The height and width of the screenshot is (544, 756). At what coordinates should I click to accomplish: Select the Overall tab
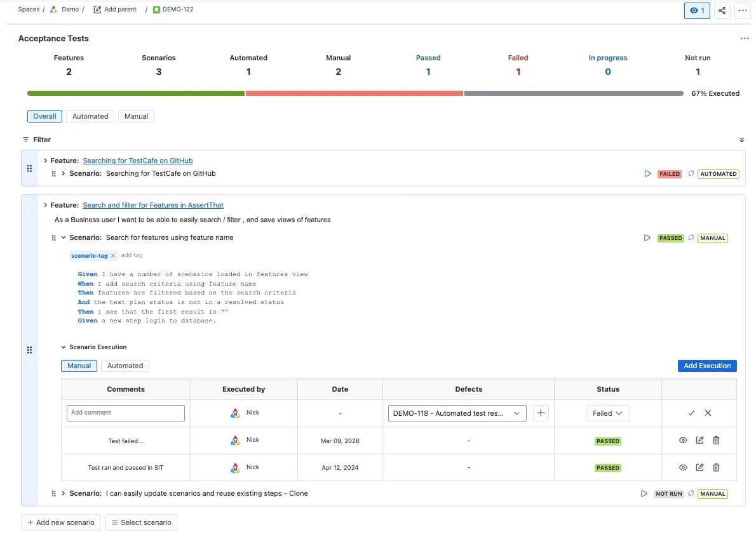click(44, 116)
